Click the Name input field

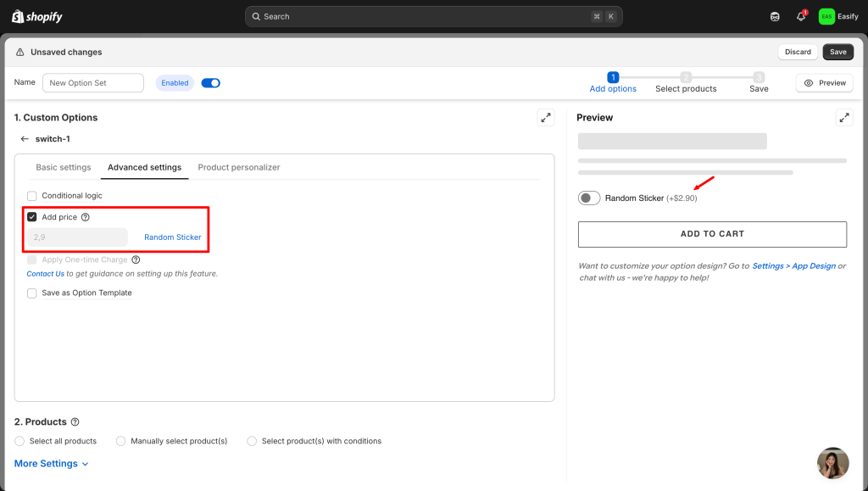pyautogui.click(x=93, y=83)
